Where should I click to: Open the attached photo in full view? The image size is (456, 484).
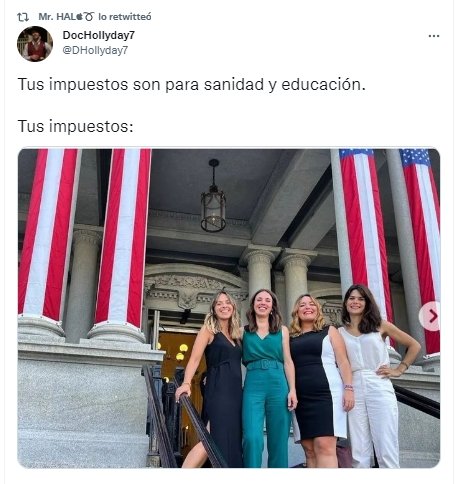[x=229, y=308]
